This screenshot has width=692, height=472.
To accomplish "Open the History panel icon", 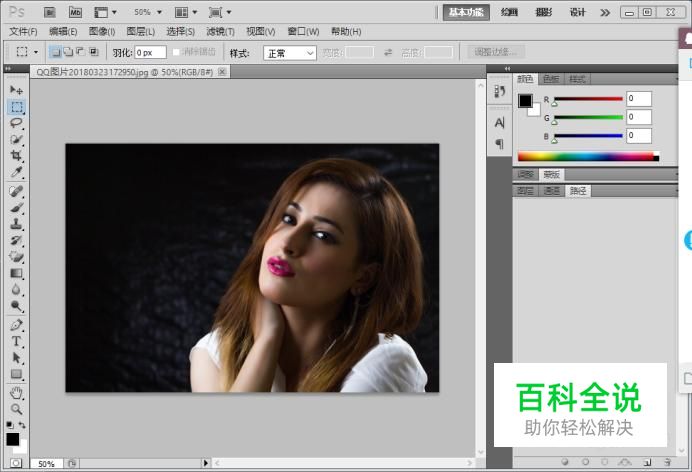I will click(x=500, y=92).
